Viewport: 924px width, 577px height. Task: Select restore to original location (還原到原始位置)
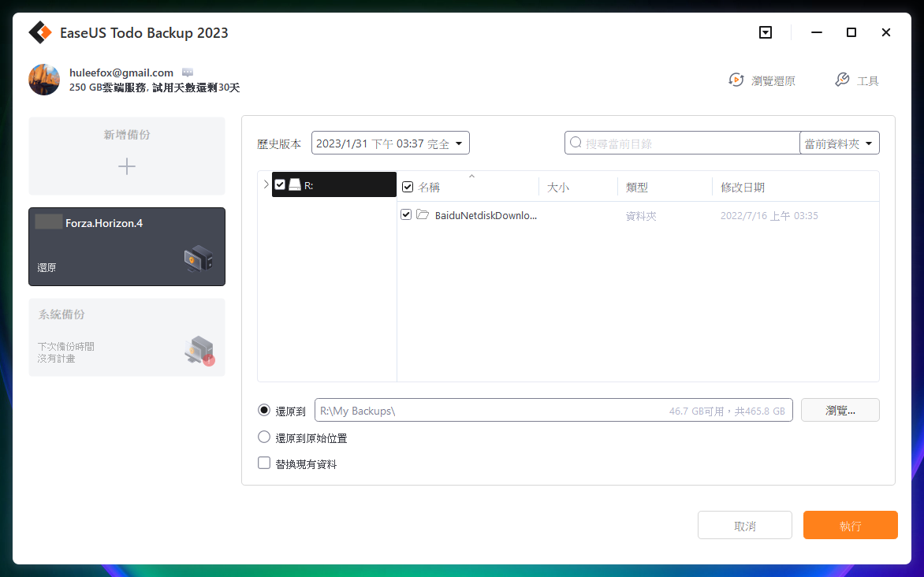(264, 437)
